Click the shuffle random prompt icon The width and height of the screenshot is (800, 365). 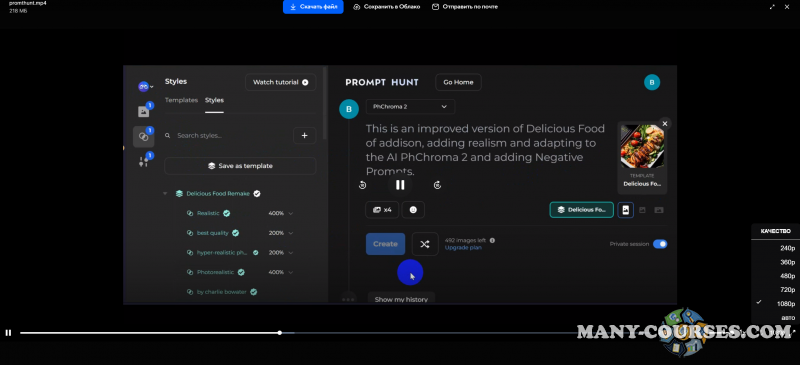point(424,244)
